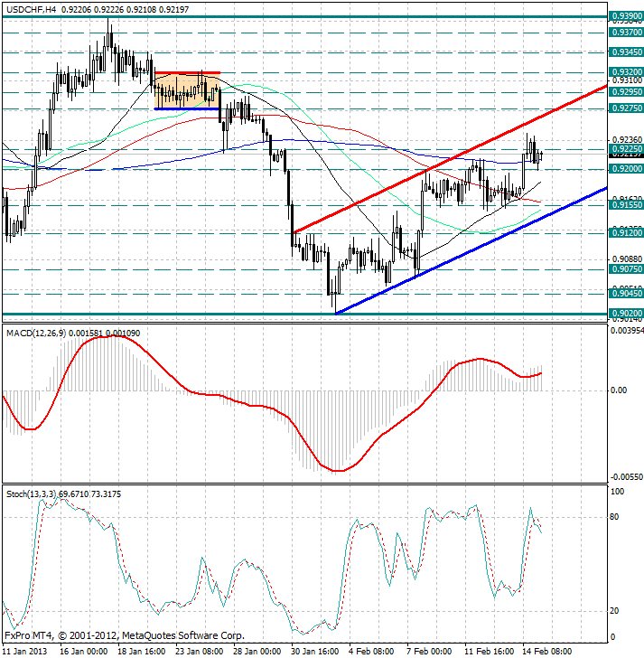Select the blue lower channel trendline

471,251
